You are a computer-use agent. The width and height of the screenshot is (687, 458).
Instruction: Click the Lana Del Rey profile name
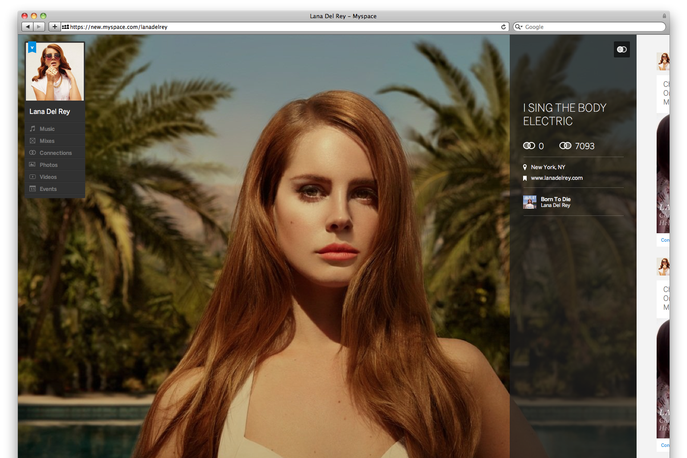50,112
